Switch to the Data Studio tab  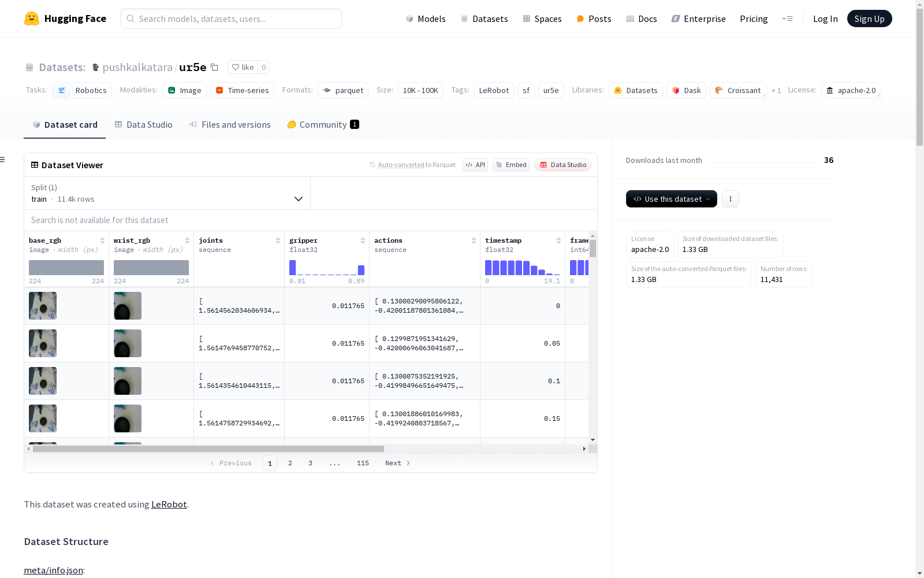coord(143,124)
